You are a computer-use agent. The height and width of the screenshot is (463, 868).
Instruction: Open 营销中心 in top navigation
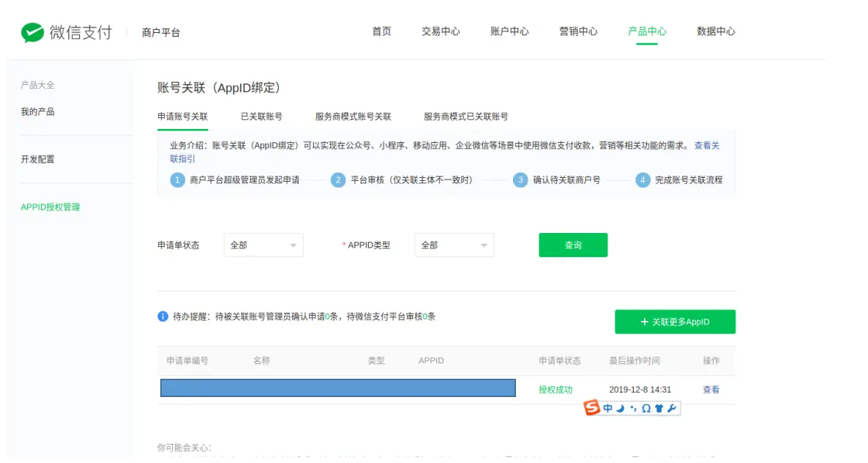[x=578, y=32]
